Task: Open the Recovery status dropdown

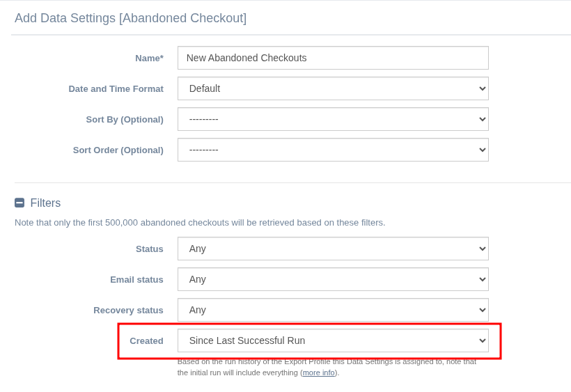Action: [333, 310]
